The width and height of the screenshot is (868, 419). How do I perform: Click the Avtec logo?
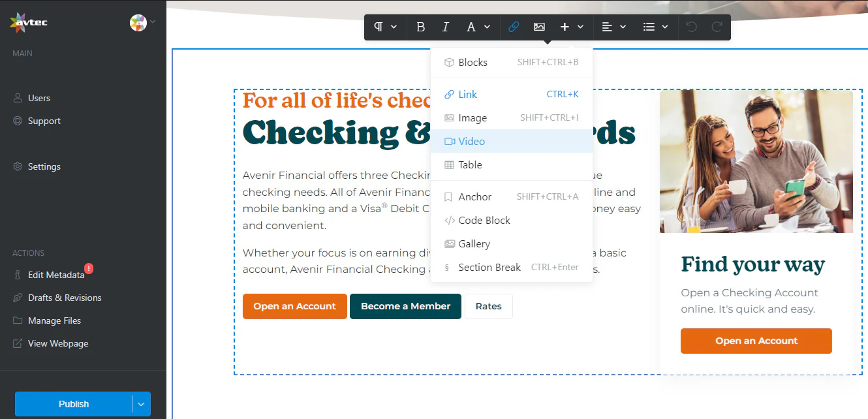[x=29, y=23]
